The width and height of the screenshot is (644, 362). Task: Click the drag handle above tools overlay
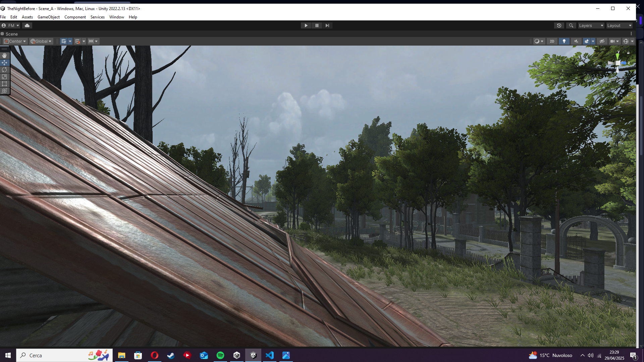coord(4,49)
